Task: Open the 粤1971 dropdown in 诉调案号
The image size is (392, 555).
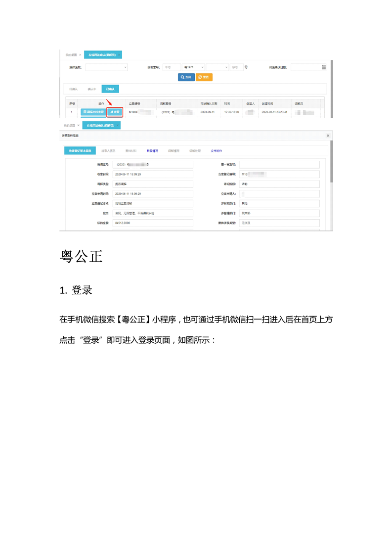Action: click(193, 67)
